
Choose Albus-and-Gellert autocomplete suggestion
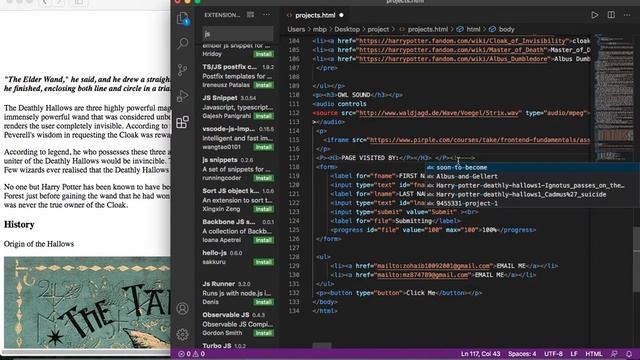532,176
